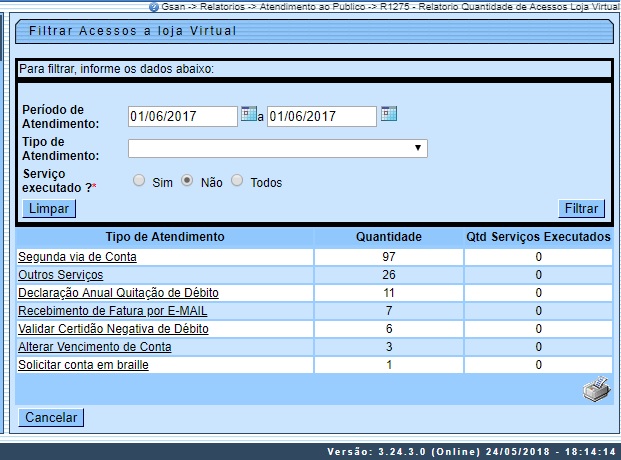Open 'Segunda via de Conta' link
The image size is (621, 460).
tap(77, 257)
